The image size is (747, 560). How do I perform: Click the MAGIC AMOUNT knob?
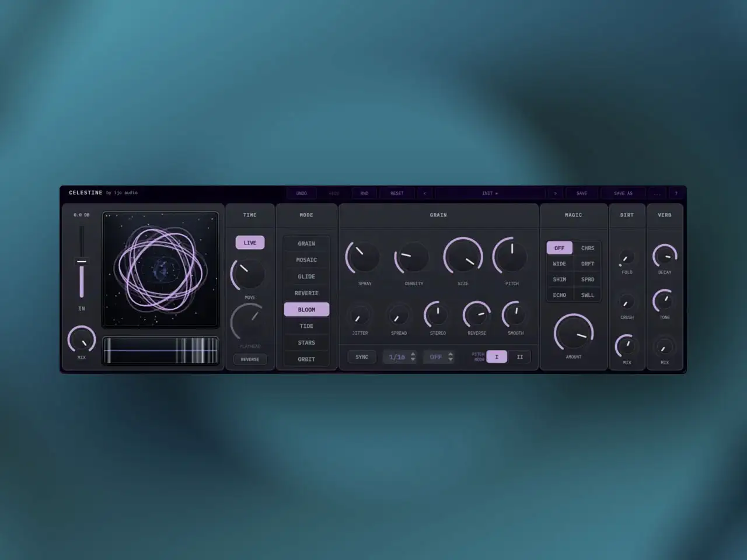click(574, 333)
